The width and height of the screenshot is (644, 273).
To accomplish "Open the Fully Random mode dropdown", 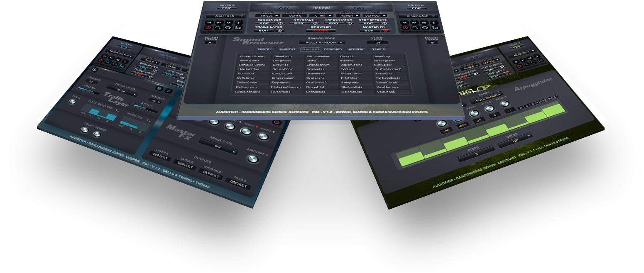I will pyautogui.click(x=322, y=42).
